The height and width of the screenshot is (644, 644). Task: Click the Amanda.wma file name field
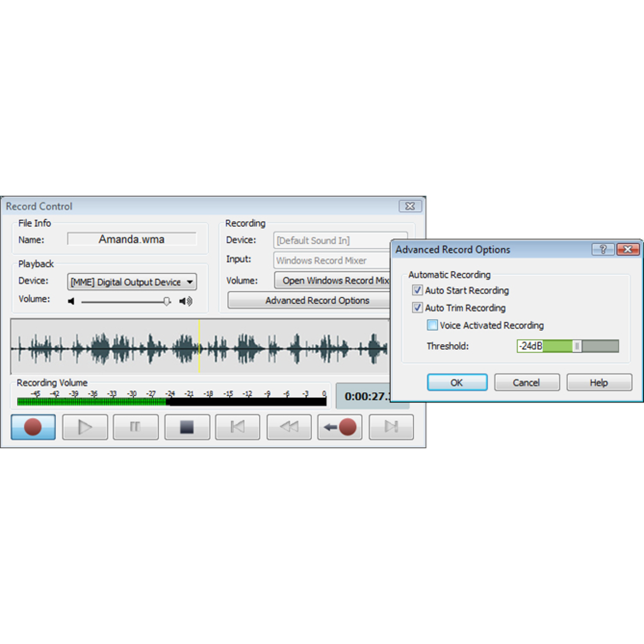(x=131, y=239)
